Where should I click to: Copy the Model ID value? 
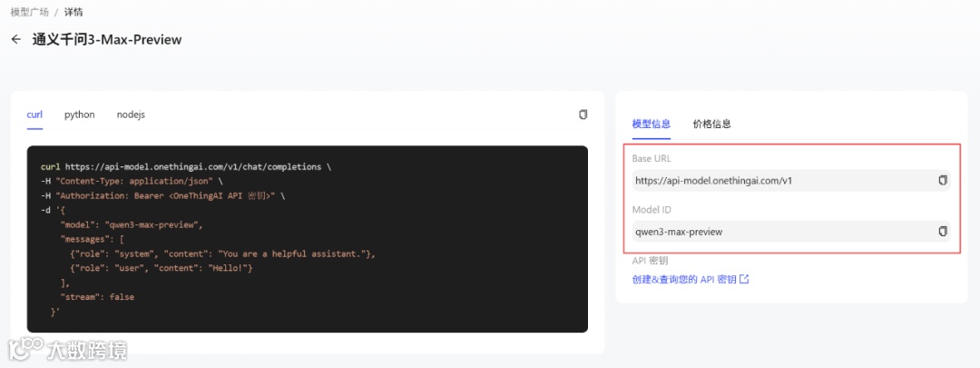tap(943, 232)
